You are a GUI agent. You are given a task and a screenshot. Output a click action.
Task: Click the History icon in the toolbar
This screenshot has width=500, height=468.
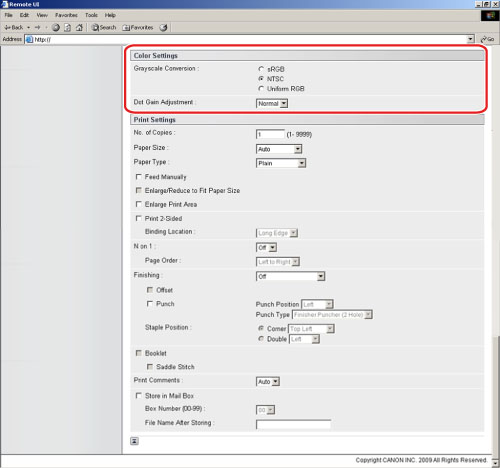(x=163, y=28)
